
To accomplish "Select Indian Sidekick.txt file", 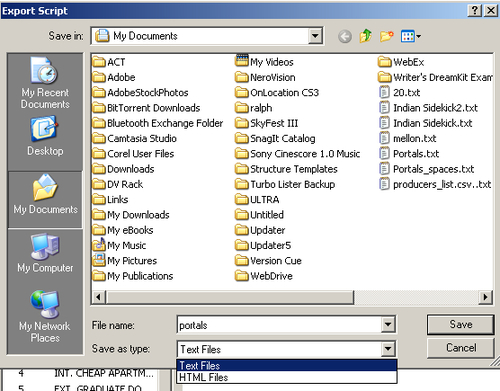I will tap(426, 123).
